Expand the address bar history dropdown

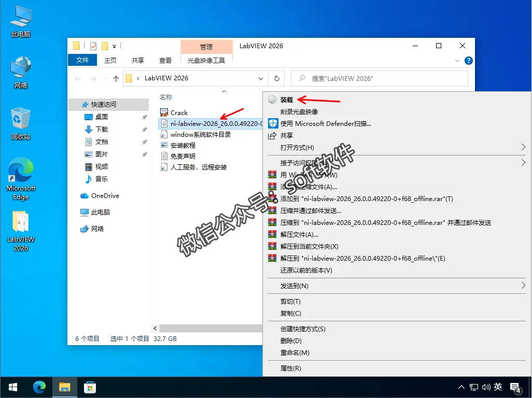click(x=261, y=79)
